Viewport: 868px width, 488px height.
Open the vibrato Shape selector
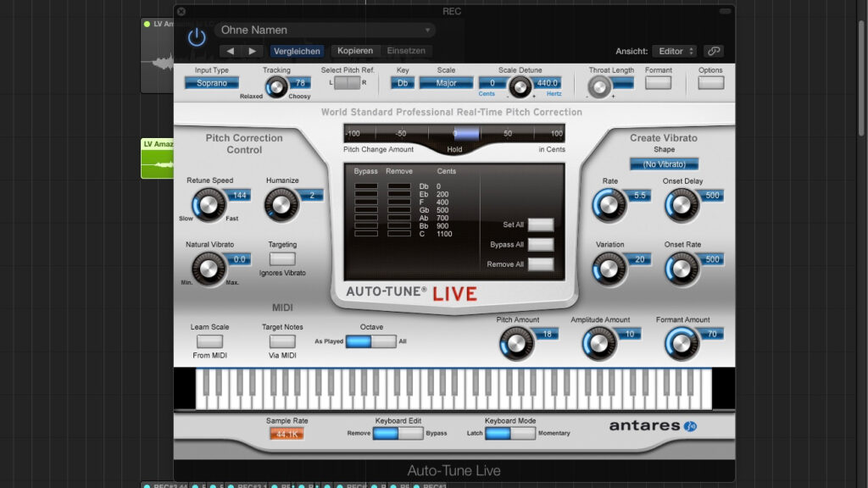664,164
